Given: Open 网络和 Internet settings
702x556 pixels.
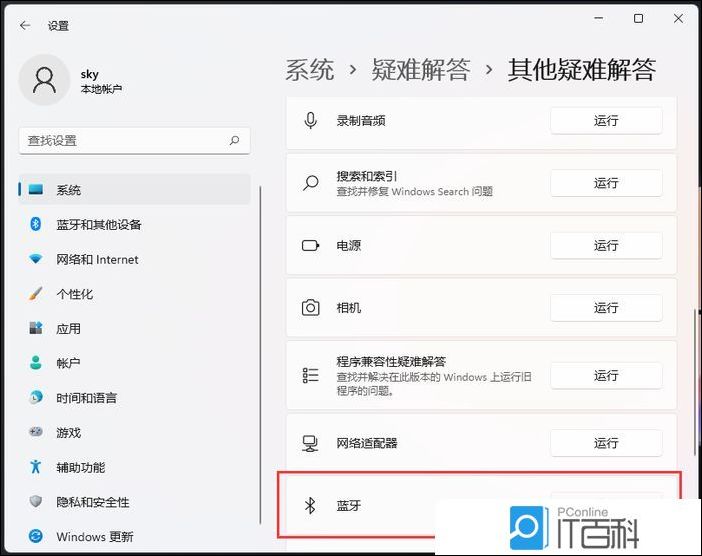Looking at the screenshot, I should point(134,259).
